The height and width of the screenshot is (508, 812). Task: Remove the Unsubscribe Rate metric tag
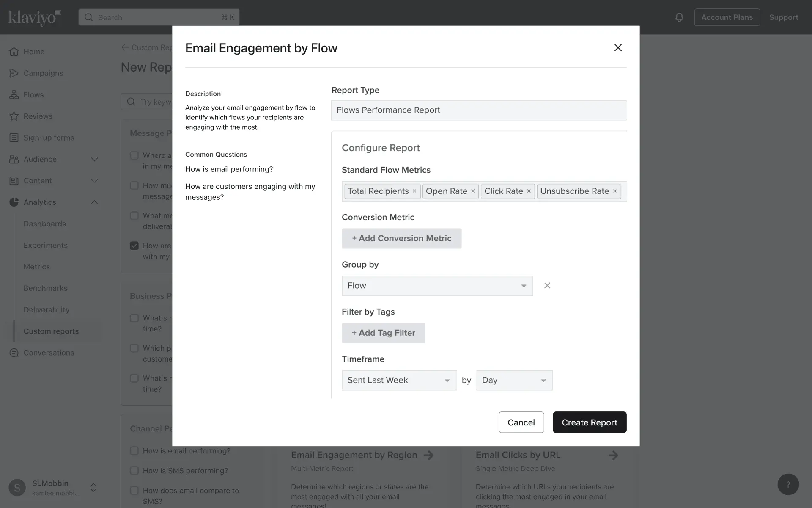coord(615,191)
